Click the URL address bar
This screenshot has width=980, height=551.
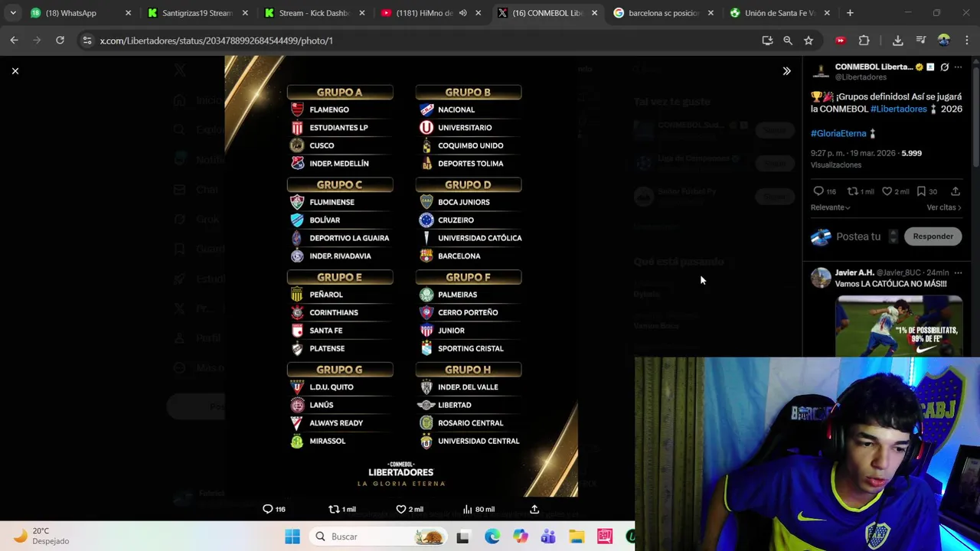[x=429, y=41]
